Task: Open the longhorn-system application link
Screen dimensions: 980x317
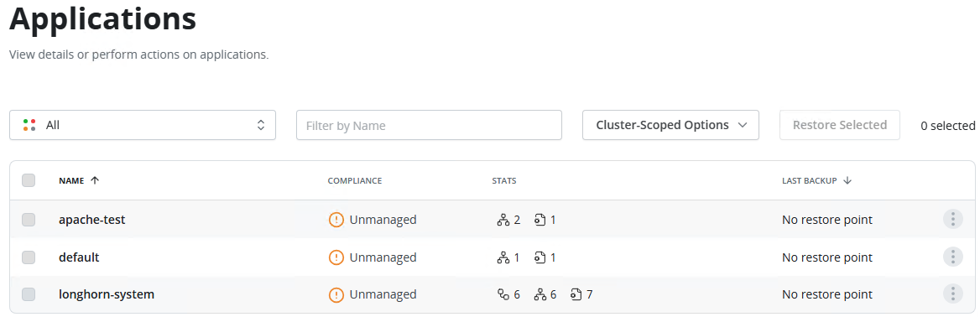Action: click(x=107, y=294)
